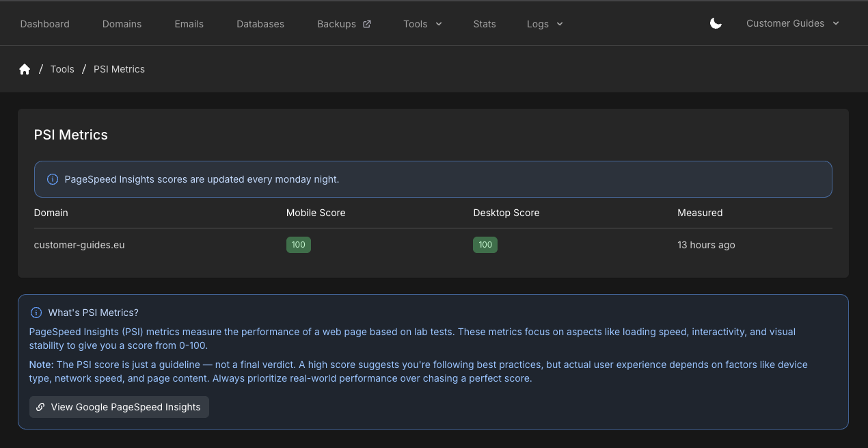Open the Customer Guides account dropdown
868x448 pixels.
tap(793, 23)
